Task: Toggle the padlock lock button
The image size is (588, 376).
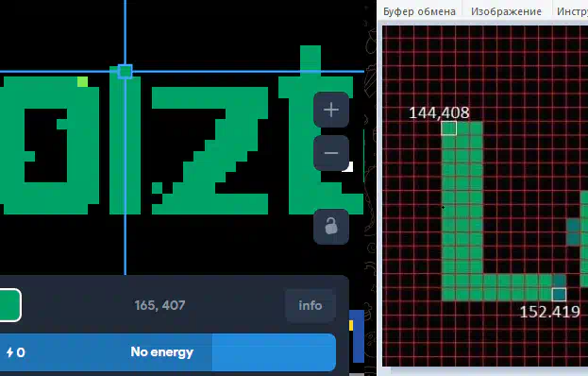Action: [331, 227]
